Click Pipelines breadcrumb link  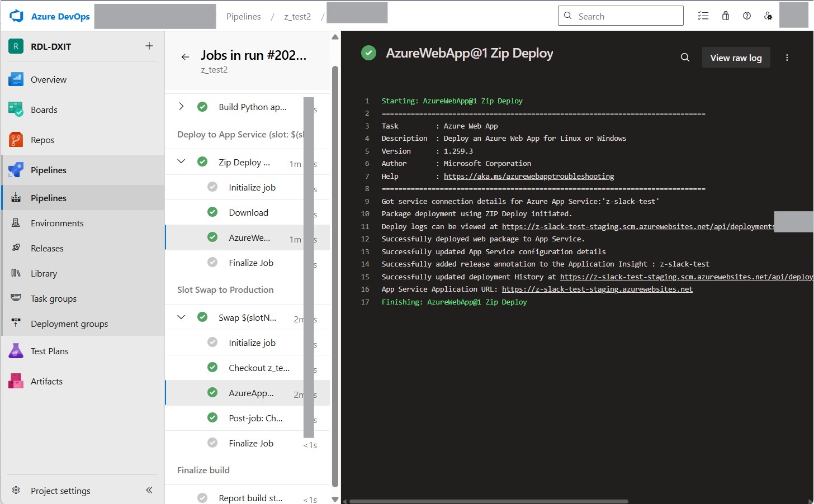243,16
